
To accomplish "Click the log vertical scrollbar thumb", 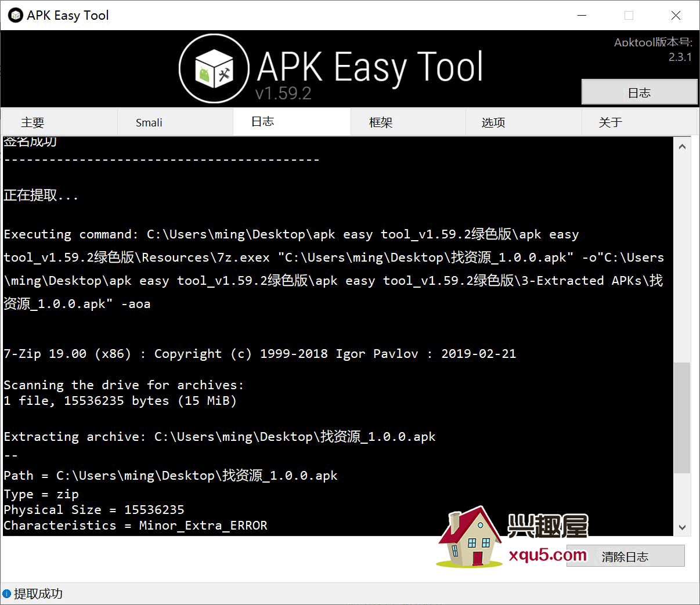I will pyautogui.click(x=682, y=418).
